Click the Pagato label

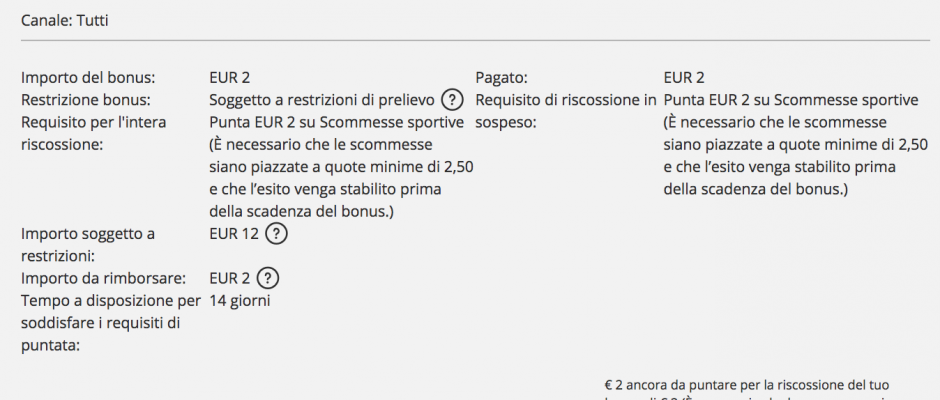tap(501, 78)
